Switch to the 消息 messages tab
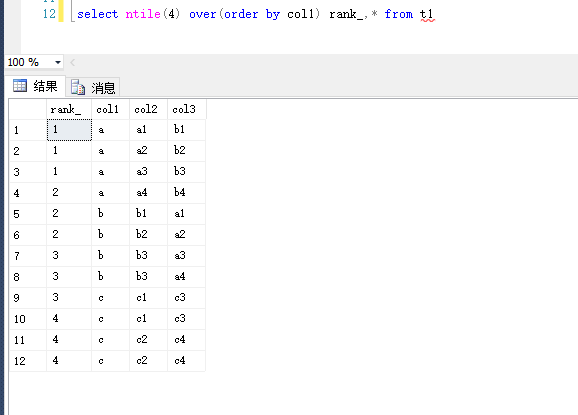 click(x=93, y=87)
